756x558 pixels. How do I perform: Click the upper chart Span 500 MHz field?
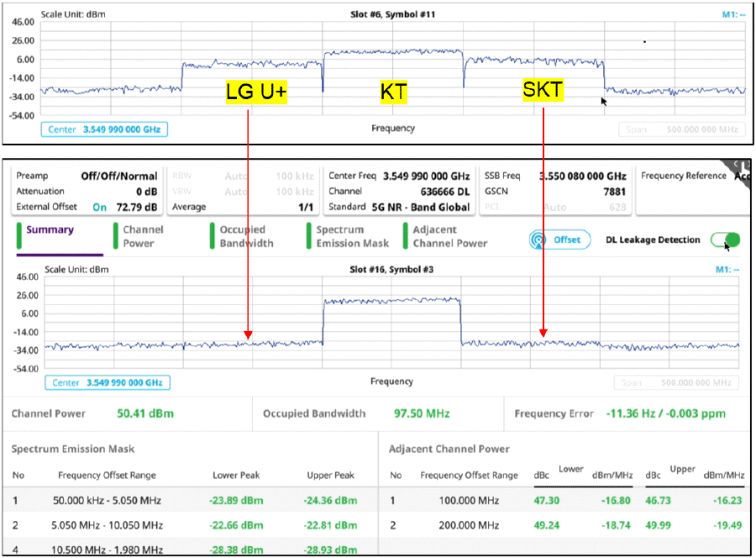[x=681, y=129]
